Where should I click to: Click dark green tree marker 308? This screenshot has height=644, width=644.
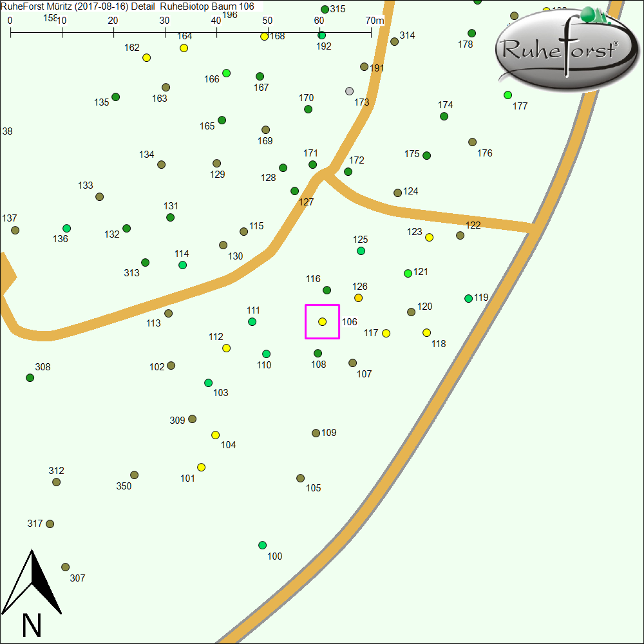[30, 377]
